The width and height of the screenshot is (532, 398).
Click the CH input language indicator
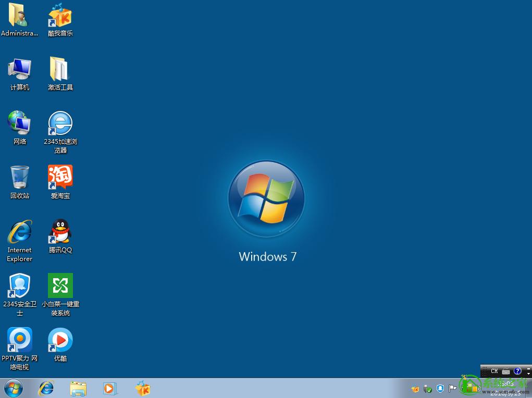[494, 371]
